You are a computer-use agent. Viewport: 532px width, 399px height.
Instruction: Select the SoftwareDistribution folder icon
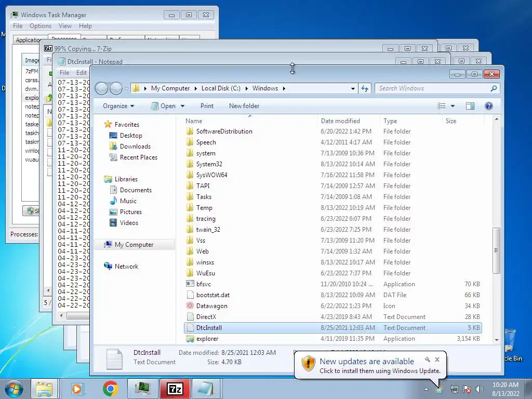point(190,131)
